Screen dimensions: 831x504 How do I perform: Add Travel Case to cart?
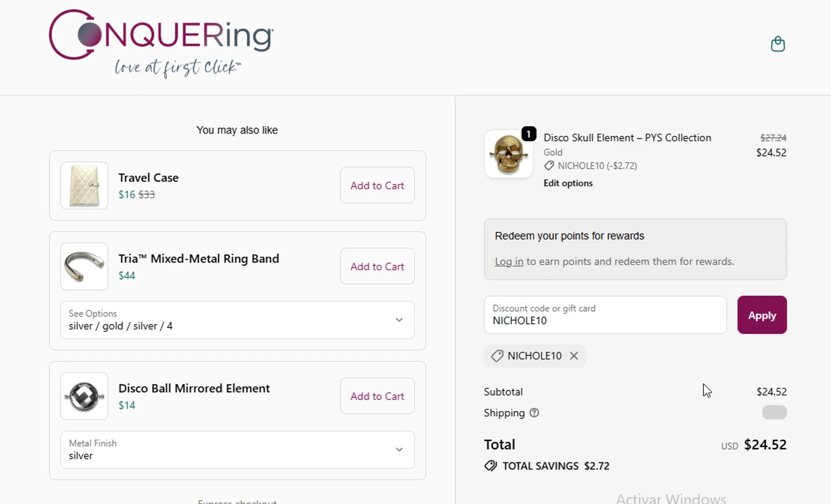click(377, 186)
